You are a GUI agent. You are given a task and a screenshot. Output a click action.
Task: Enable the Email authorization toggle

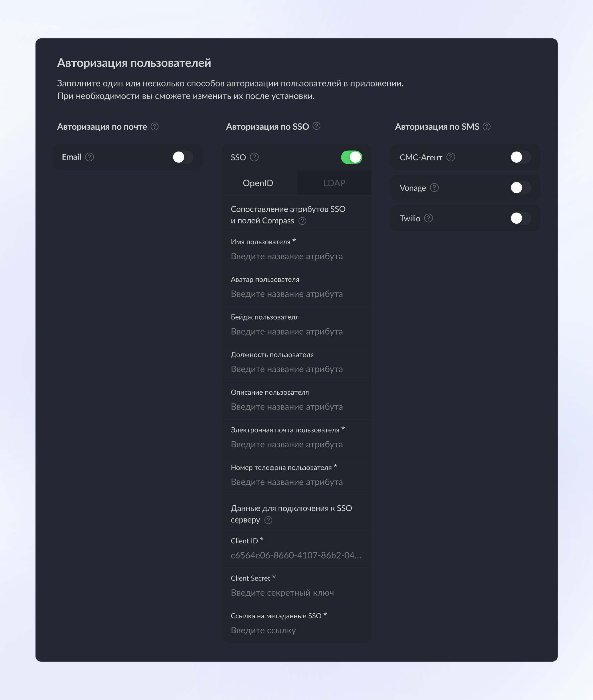(x=183, y=157)
